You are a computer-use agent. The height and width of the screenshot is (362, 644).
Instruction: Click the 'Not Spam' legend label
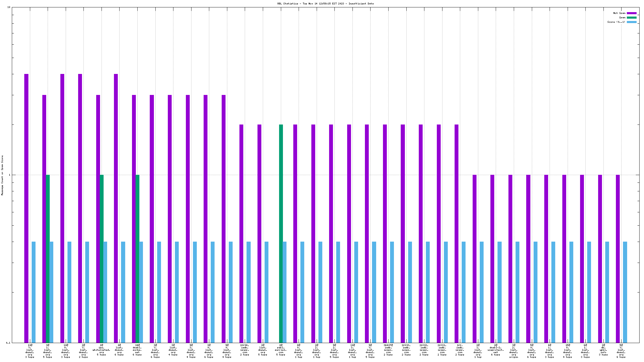click(619, 13)
